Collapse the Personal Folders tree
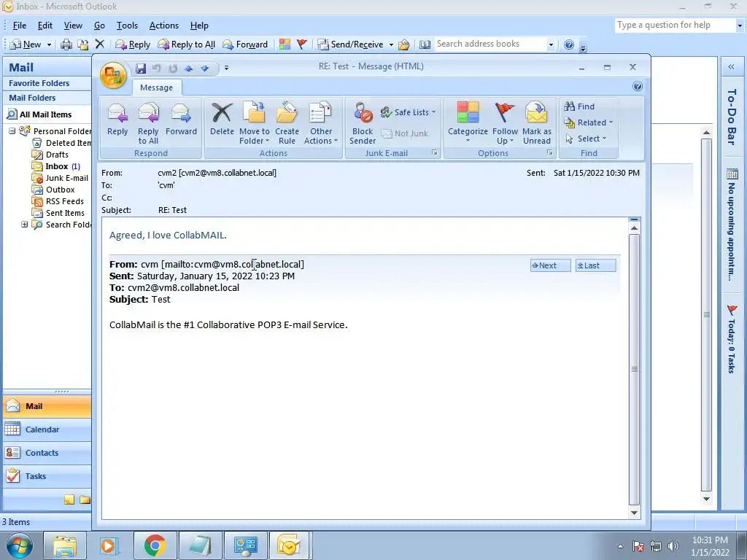Image resolution: width=747 pixels, height=560 pixels. click(12, 131)
